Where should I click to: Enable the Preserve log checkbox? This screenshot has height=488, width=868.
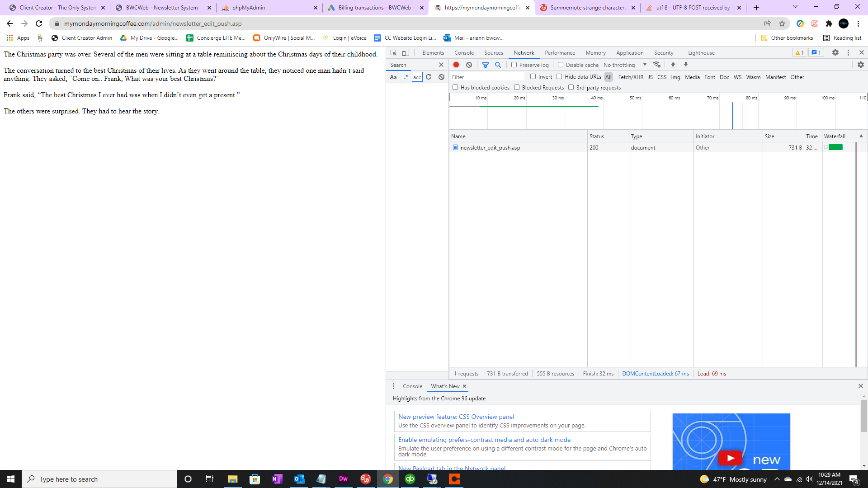(514, 65)
